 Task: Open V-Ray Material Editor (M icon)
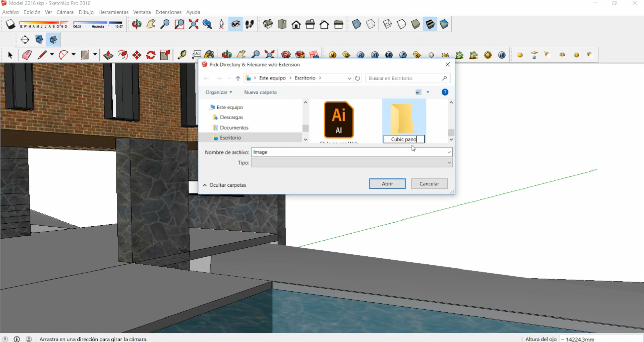[333, 55]
